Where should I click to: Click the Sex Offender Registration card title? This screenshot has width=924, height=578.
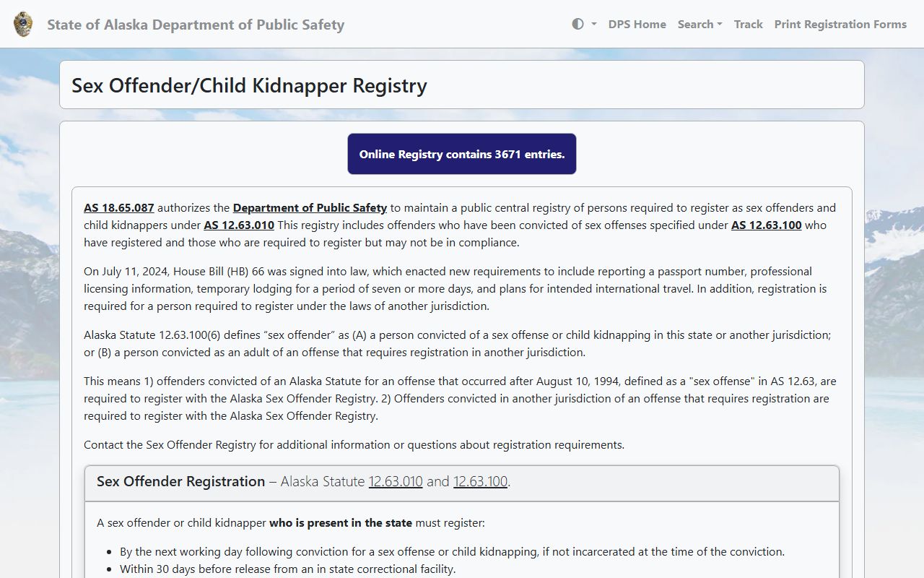coord(181,481)
